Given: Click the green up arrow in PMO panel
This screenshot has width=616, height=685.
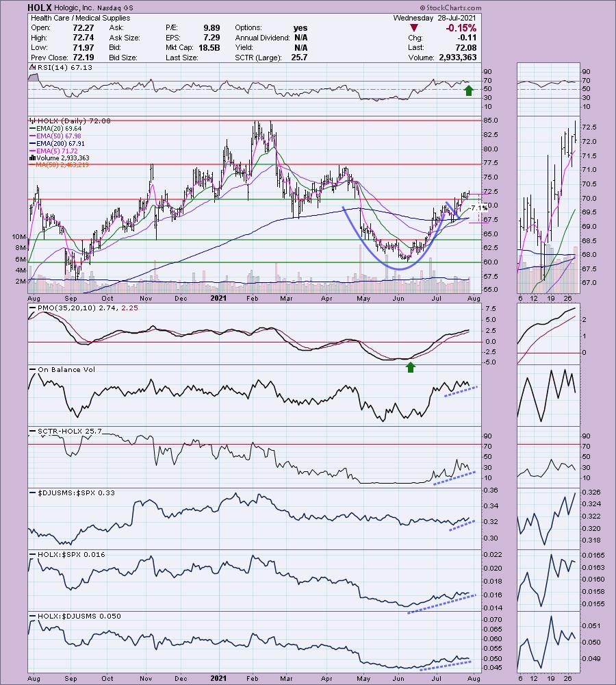Looking at the screenshot, I should pyautogui.click(x=411, y=367).
